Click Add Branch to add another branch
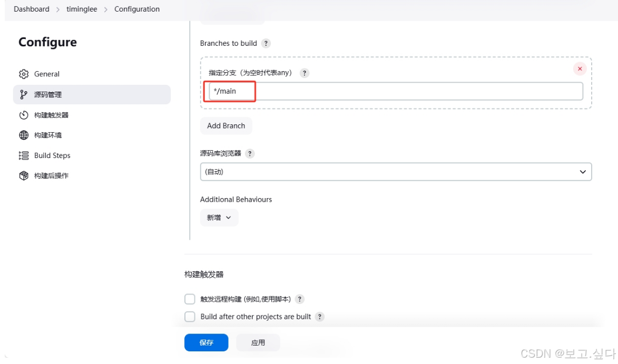Image resolution: width=618 pixels, height=364 pixels. (226, 125)
